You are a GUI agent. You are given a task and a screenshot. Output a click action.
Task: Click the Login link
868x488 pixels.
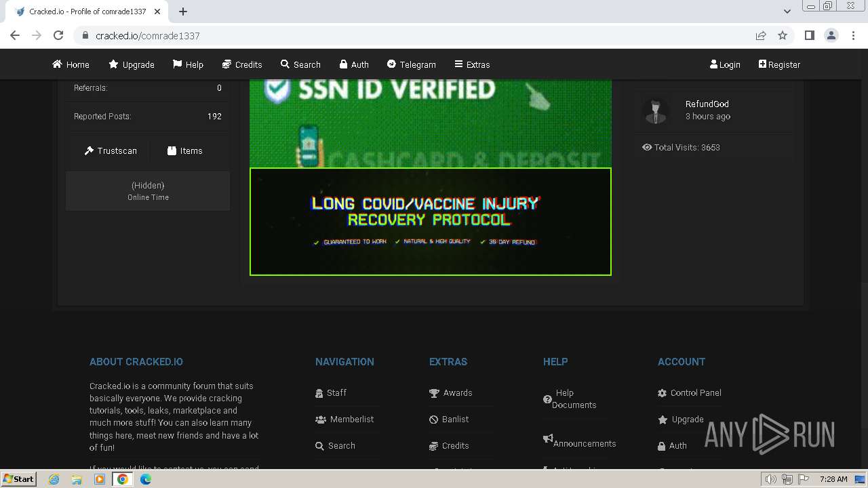pyautogui.click(x=725, y=64)
